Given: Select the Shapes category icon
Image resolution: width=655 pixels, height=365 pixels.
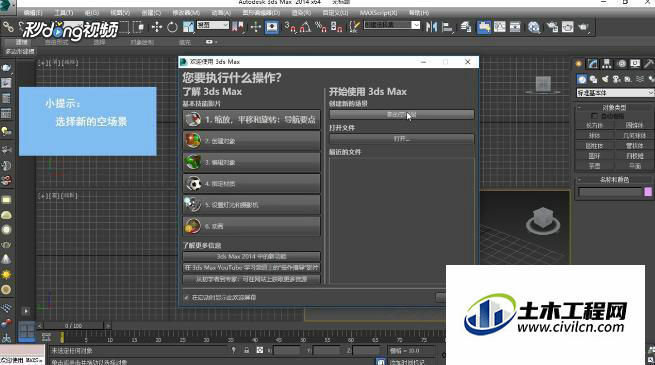Looking at the screenshot, I should (x=593, y=79).
